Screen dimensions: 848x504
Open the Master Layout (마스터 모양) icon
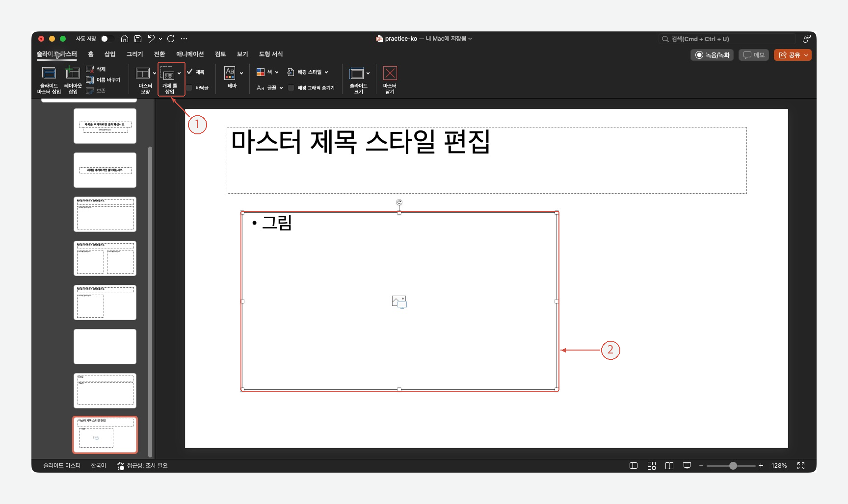143,74
